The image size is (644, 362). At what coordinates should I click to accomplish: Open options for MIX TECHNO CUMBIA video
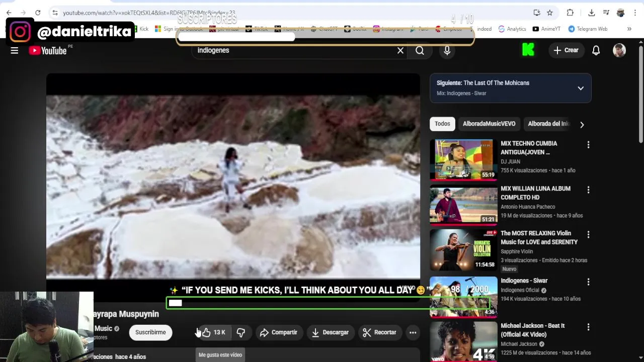tap(588, 145)
